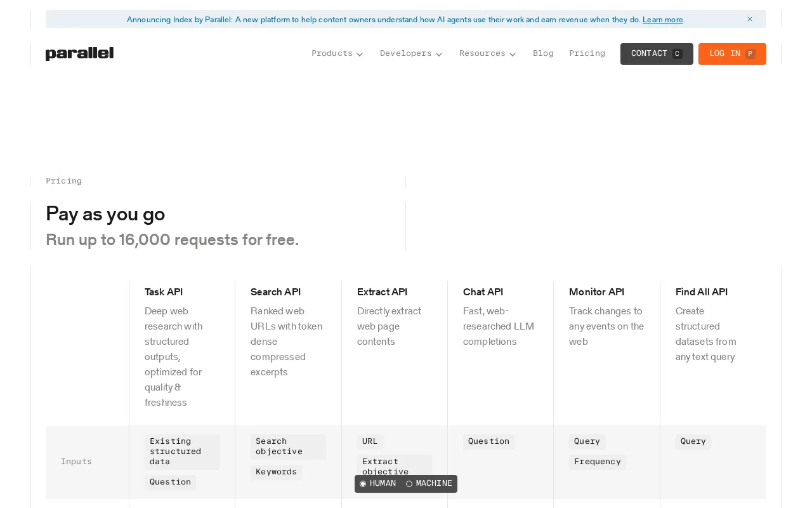This screenshot has height=508, width=812.
Task: Click the C shortcut badge on CONTACT
Action: (678, 54)
